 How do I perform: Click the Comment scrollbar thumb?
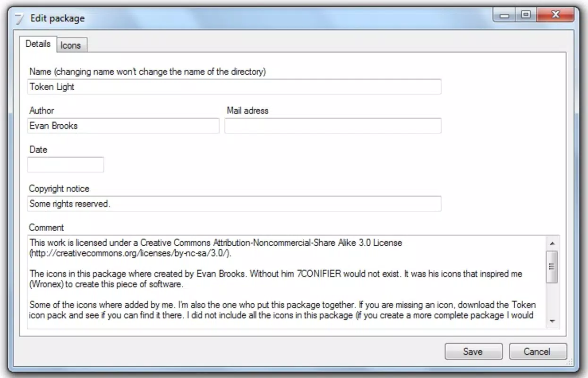(552, 267)
